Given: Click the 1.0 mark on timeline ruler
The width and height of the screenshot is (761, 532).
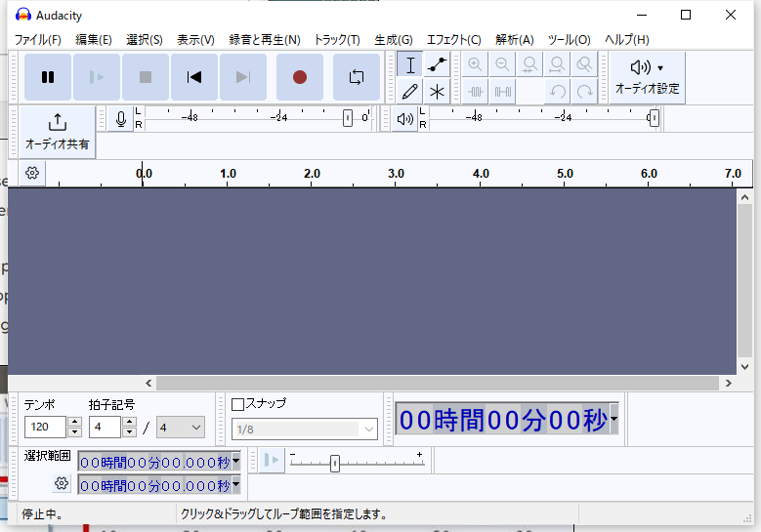Looking at the screenshot, I should point(228,174).
